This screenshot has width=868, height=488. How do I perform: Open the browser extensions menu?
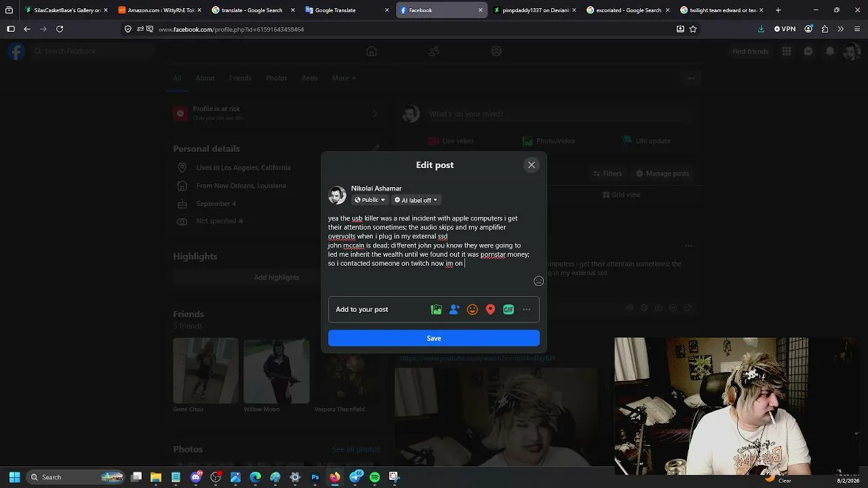[x=825, y=29]
